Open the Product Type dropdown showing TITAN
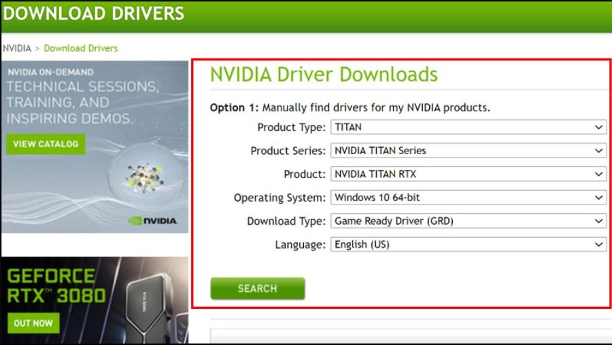Viewport: 612px width, 364px height. (x=469, y=127)
